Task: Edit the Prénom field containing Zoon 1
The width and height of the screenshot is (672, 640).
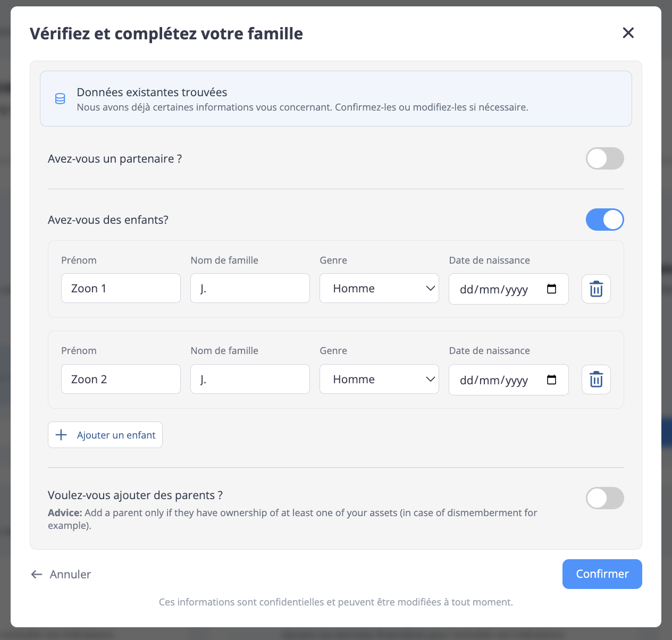Action: pyautogui.click(x=121, y=289)
